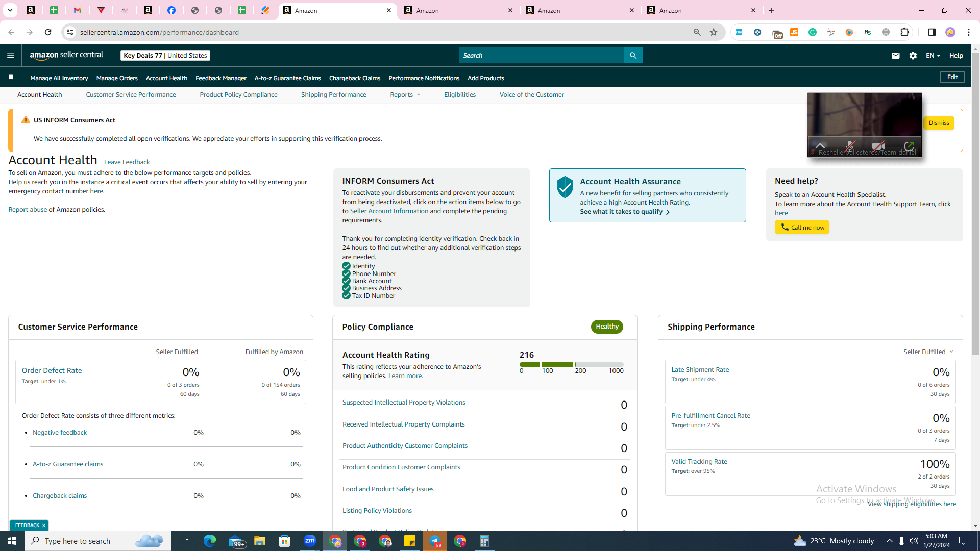
Task: Toggle mute microphone in Zoom overlay
Action: pyautogui.click(x=849, y=146)
